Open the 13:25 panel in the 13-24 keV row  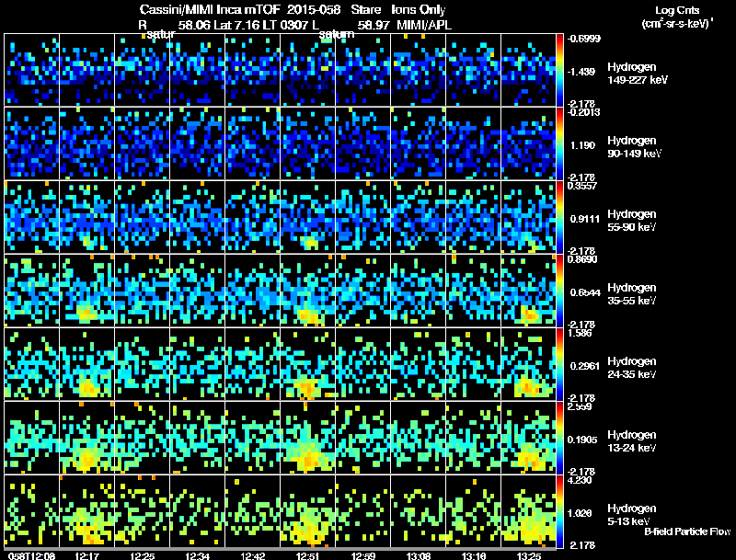pyautogui.click(x=528, y=438)
